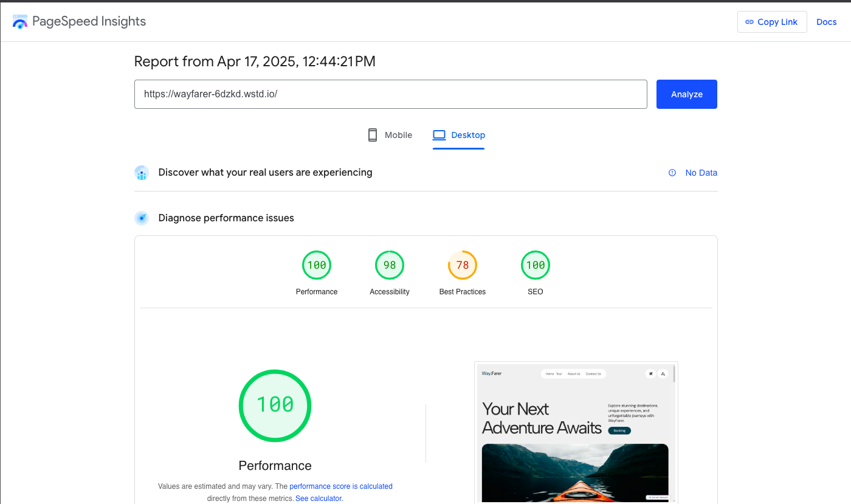Open the Docs link
Screen dimensions: 851x504
click(827, 22)
